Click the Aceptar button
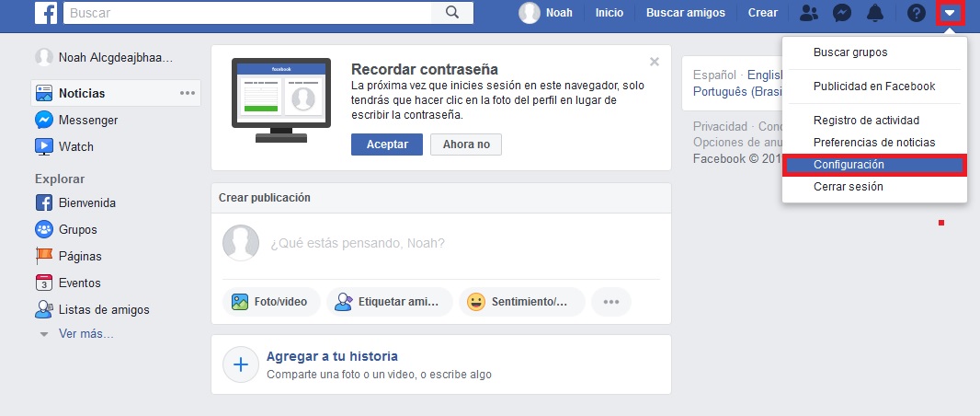980x416 pixels. point(387,144)
